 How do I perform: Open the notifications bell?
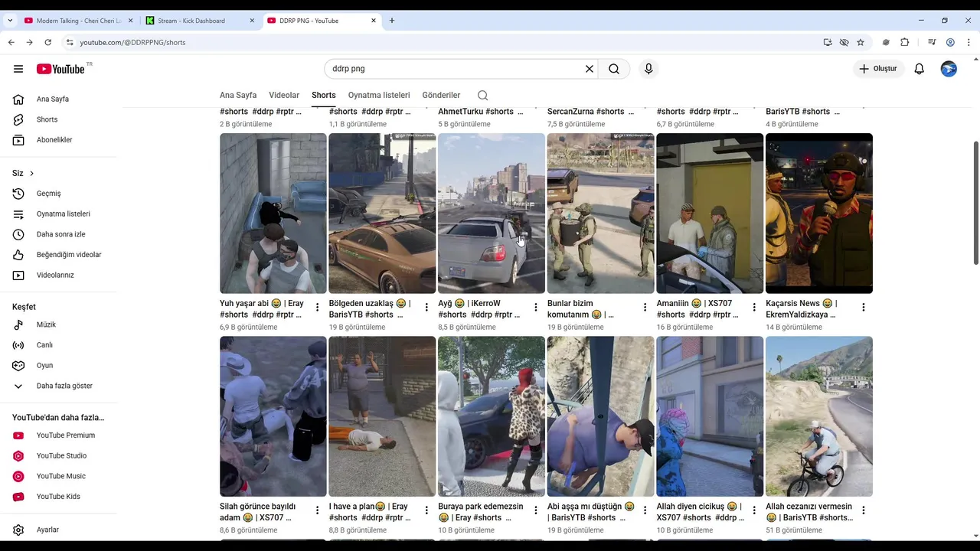(x=920, y=69)
